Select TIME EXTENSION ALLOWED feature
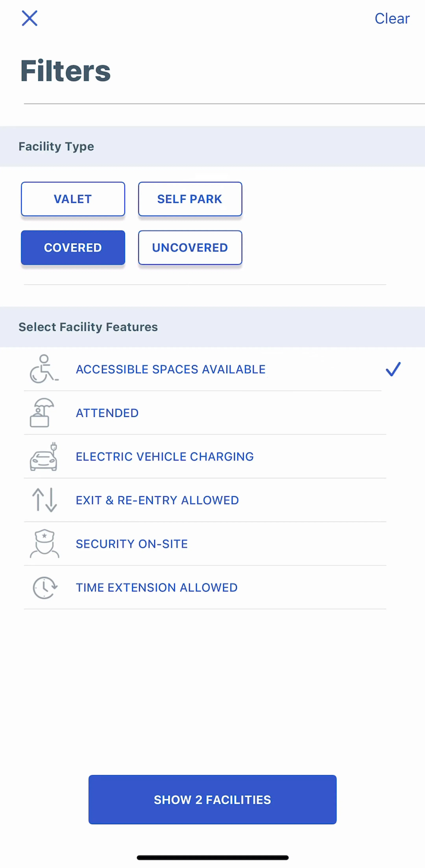 click(x=205, y=587)
